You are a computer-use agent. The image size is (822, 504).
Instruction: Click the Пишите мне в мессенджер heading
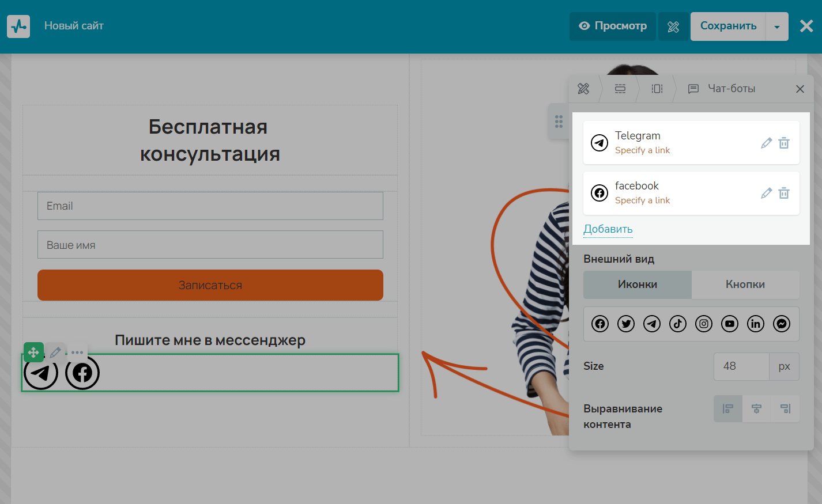[210, 340]
